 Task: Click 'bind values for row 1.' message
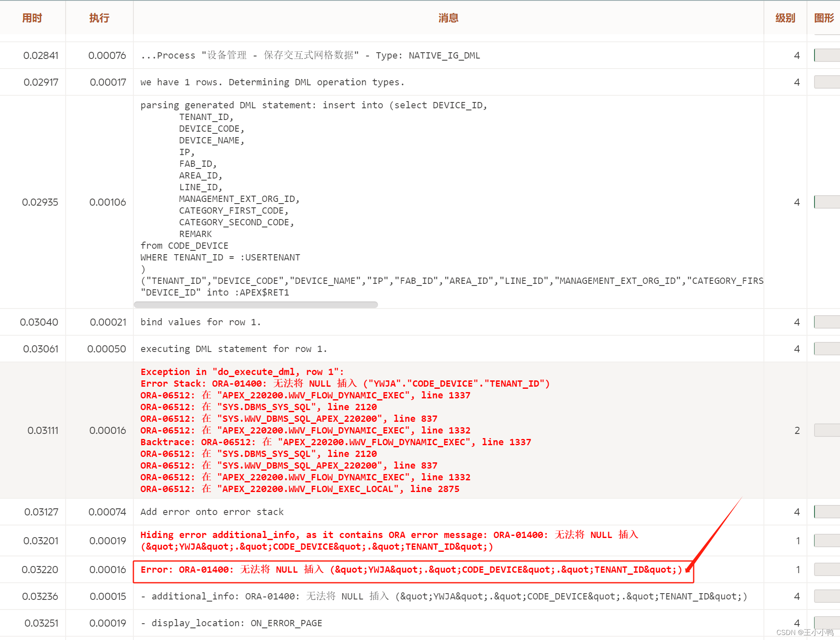[201, 322]
